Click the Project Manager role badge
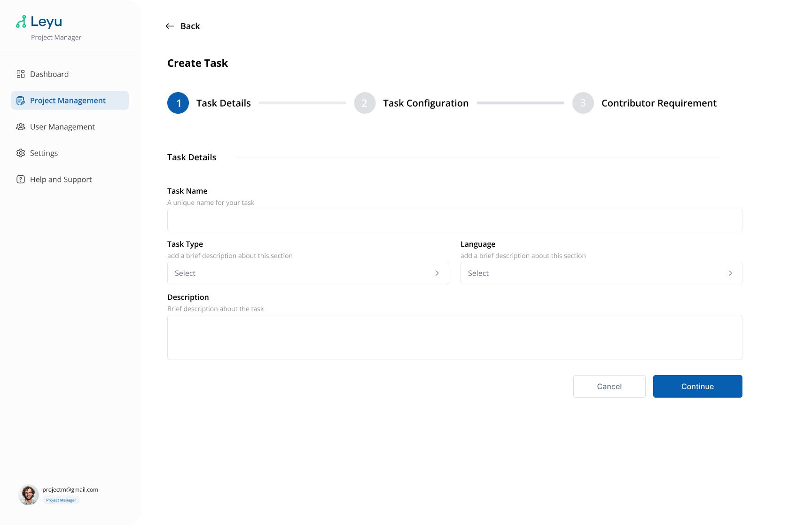Screen dimensions: 812x525 click(x=61, y=500)
